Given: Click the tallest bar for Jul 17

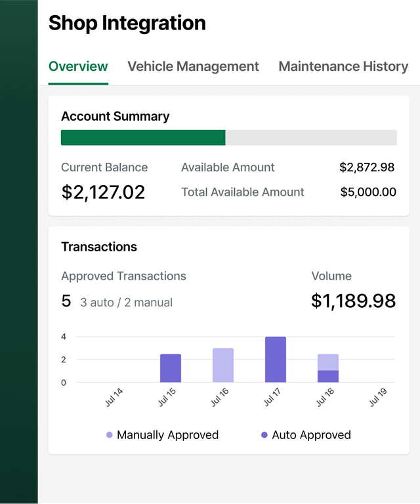Looking at the screenshot, I should [x=276, y=360].
